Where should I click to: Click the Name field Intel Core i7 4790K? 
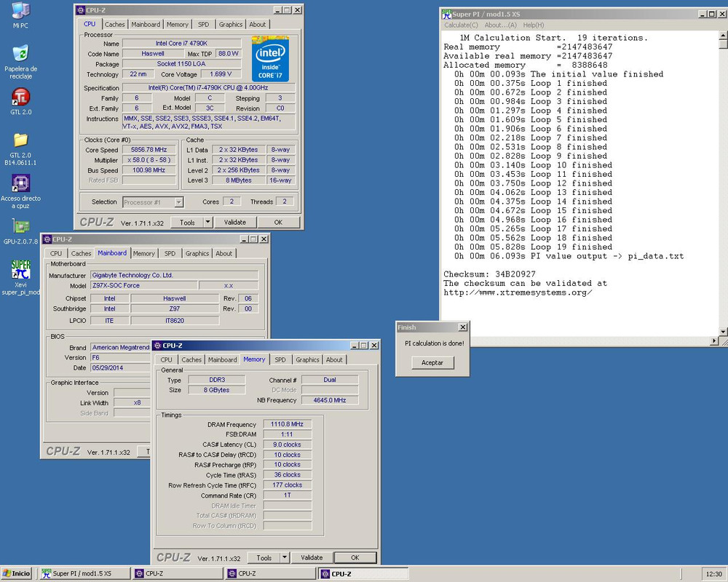point(181,43)
